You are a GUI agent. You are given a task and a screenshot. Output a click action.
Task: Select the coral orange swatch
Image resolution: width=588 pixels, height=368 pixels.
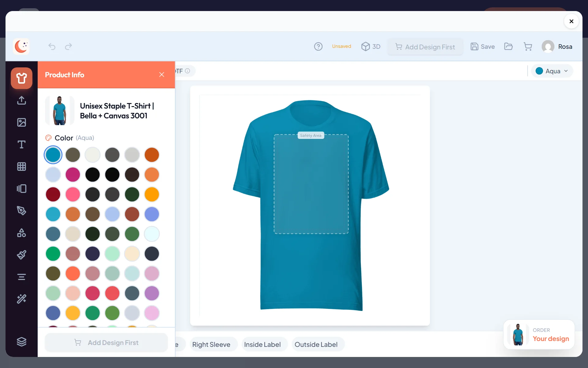(73, 274)
